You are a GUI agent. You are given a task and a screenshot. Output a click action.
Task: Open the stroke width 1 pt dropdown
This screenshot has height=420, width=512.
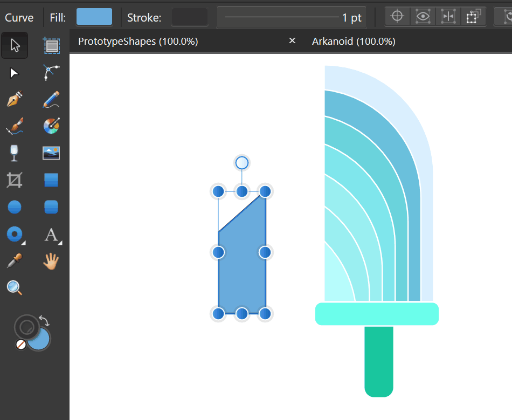tap(292, 18)
